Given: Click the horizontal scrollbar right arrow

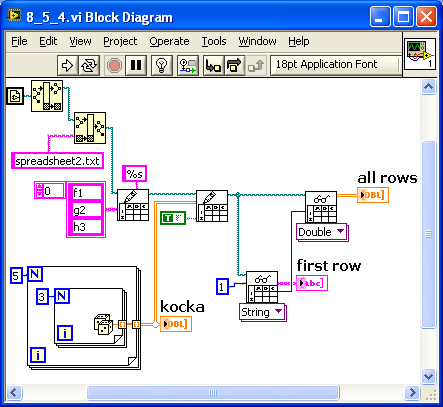Looking at the screenshot, I should coord(412,392).
